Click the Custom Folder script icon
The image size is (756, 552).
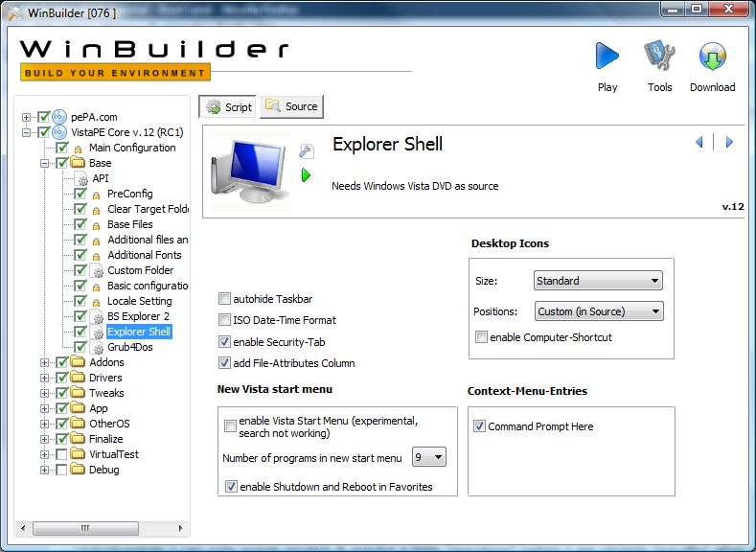coord(97,270)
